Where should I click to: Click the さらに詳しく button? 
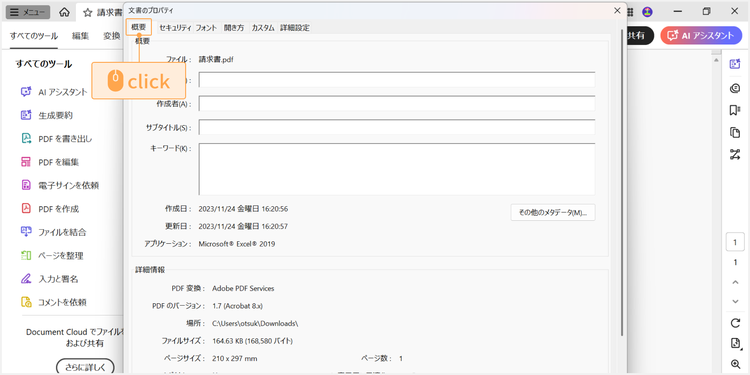(x=86, y=367)
